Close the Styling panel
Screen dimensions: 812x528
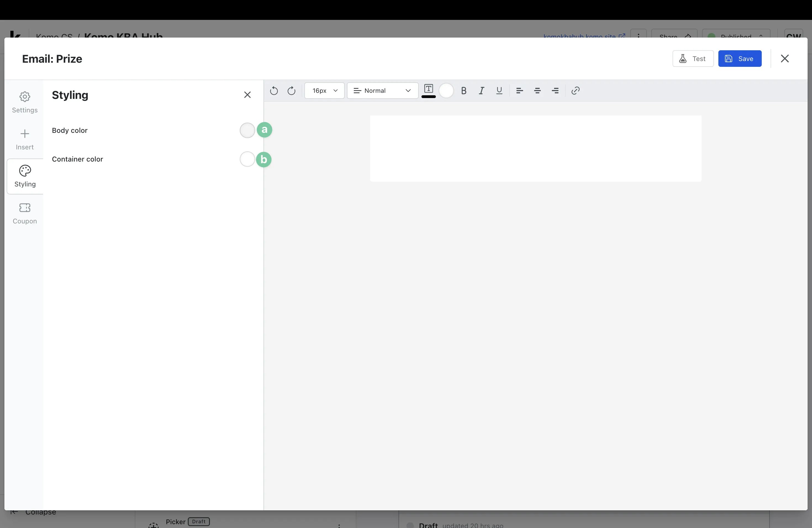pos(247,95)
